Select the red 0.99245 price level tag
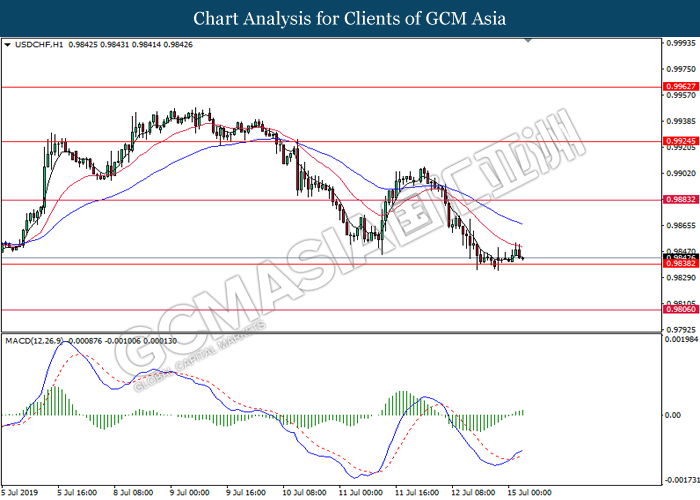 [x=681, y=141]
